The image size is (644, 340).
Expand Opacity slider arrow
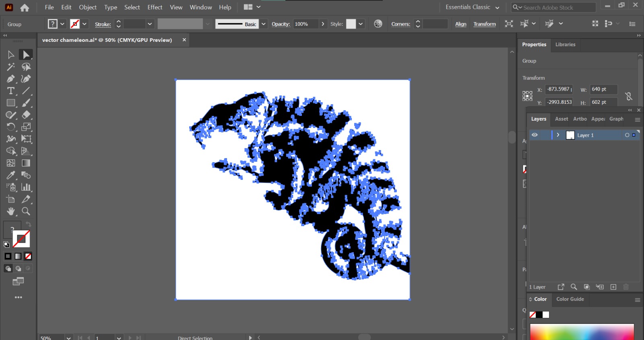tap(323, 24)
